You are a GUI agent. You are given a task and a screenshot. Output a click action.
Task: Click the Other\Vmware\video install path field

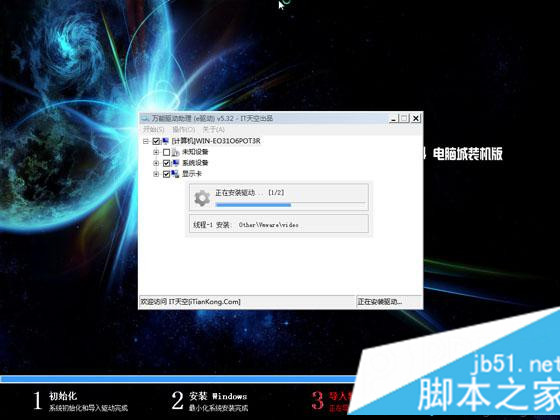point(279,225)
